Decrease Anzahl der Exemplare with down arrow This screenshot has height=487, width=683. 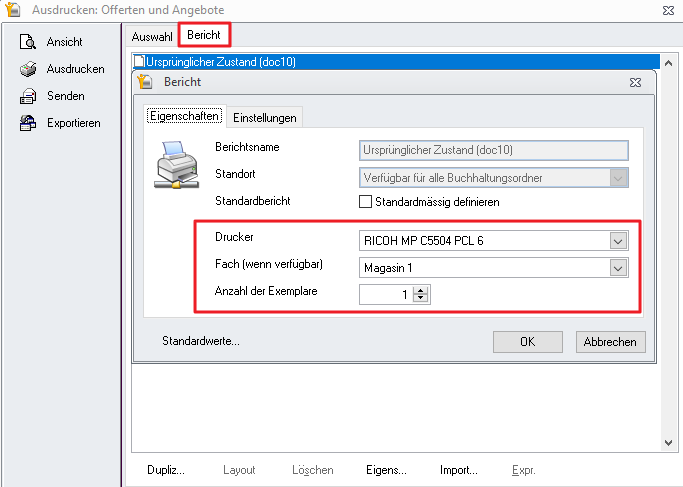point(421,298)
